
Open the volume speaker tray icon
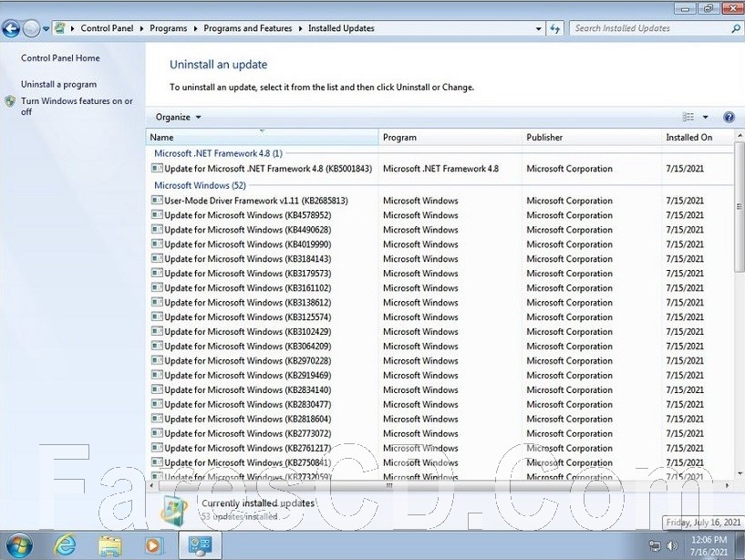point(672,545)
